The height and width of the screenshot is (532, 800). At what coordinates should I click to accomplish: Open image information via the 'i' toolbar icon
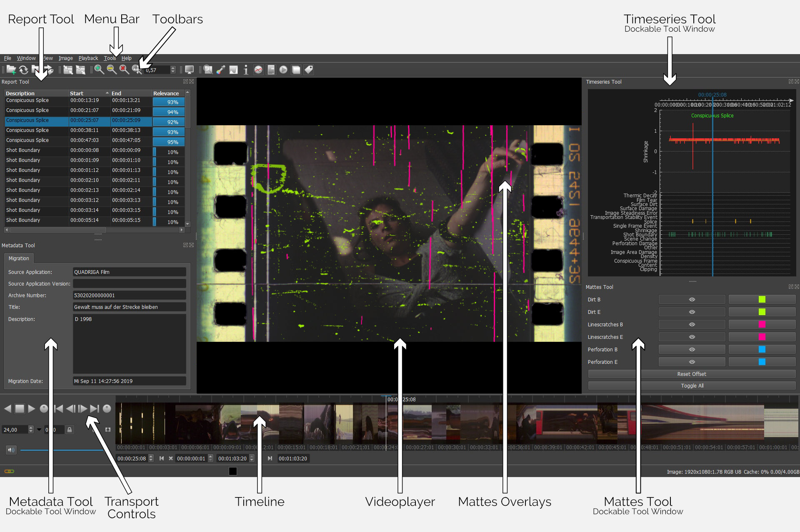click(x=245, y=70)
